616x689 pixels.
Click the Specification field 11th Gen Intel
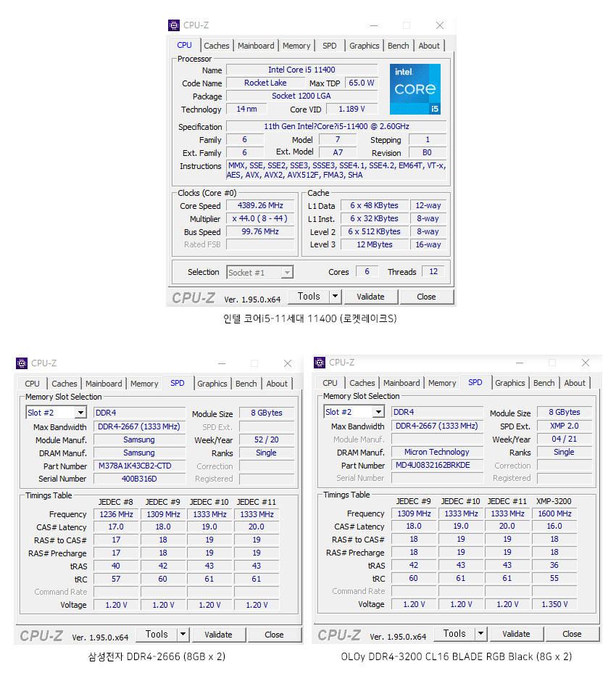point(336,126)
